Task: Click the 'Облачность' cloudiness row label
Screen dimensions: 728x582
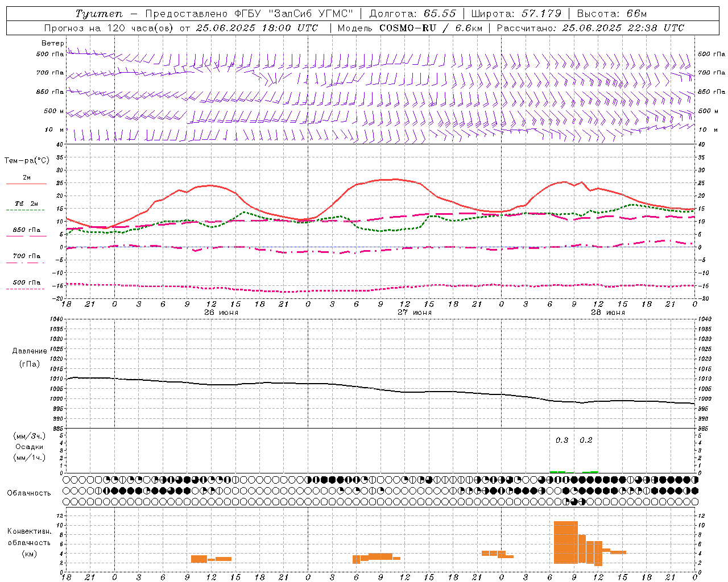Action: coord(28,493)
